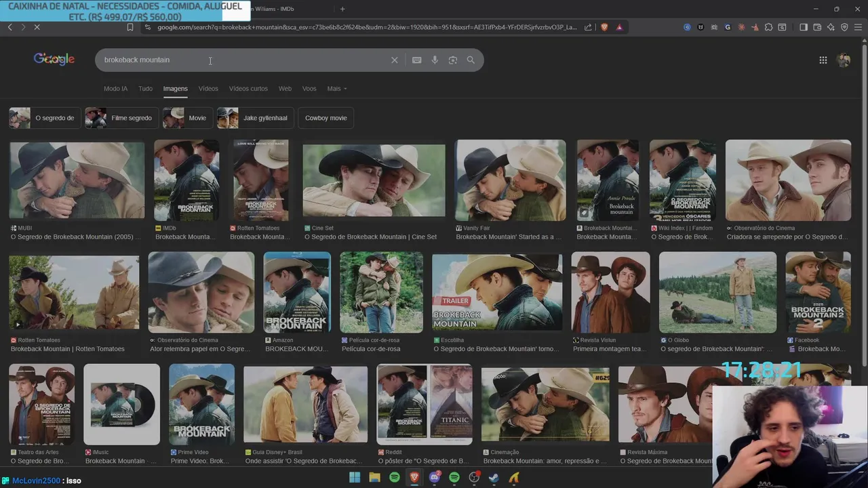
Task: Open the Google apps grid
Action: (x=823, y=60)
